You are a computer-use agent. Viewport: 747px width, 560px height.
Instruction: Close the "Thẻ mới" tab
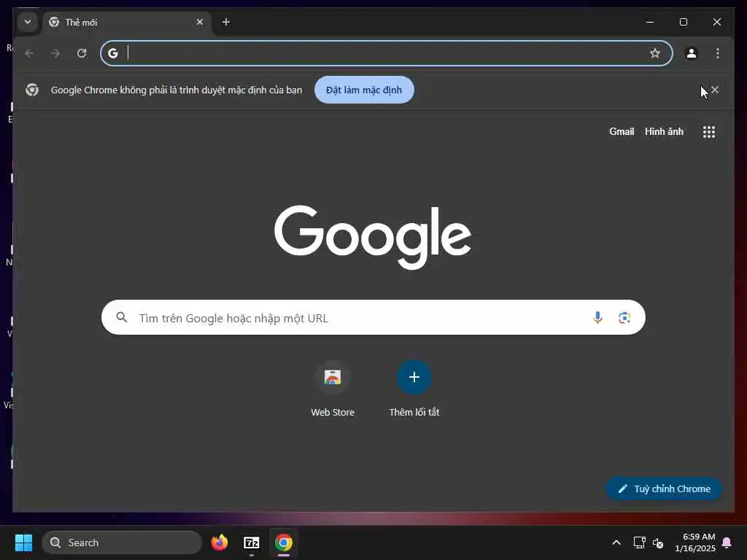(200, 22)
